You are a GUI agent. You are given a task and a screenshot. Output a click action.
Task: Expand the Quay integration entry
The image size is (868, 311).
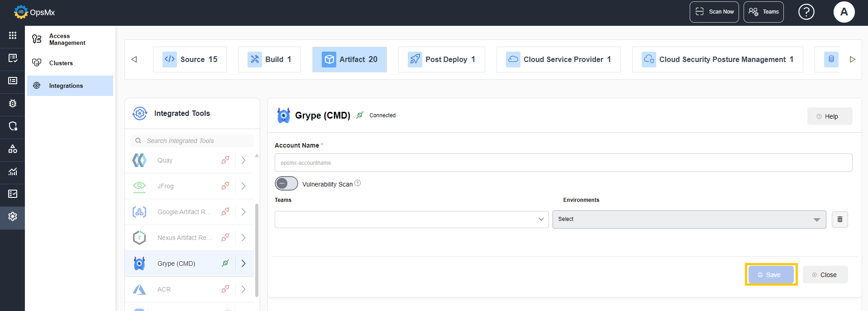243,160
